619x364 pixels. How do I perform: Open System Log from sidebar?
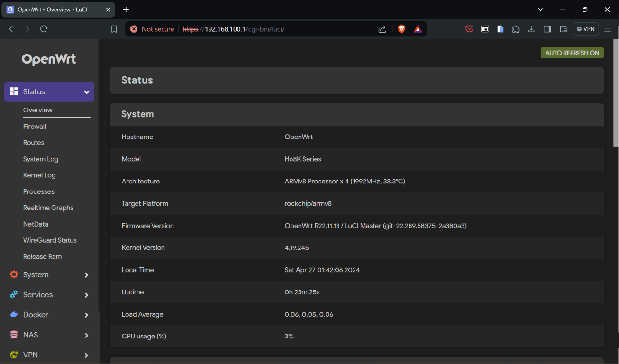pos(41,159)
